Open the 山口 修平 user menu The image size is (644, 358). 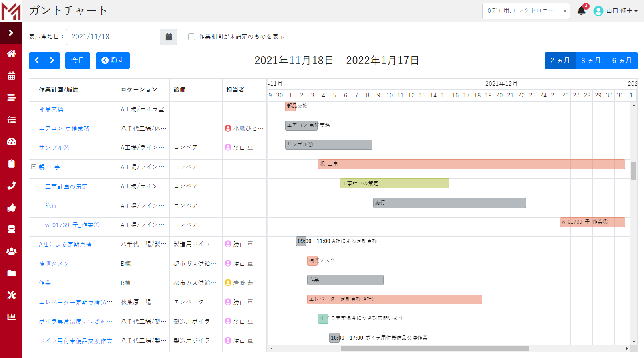coord(616,11)
